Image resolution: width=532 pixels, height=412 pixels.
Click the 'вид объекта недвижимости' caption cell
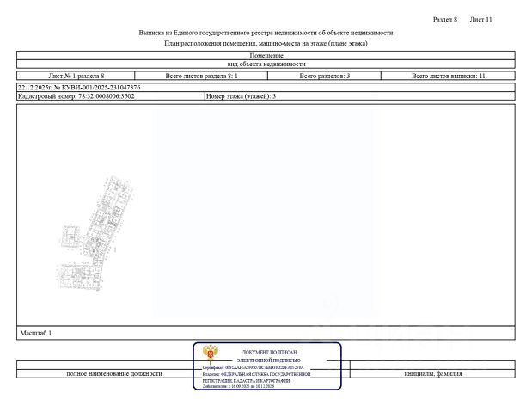click(x=266, y=64)
